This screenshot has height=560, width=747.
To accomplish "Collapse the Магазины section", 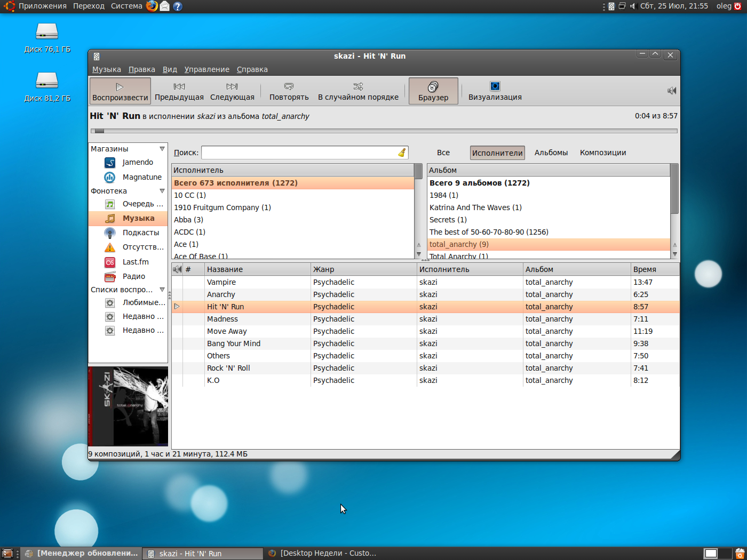I will point(162,149).
